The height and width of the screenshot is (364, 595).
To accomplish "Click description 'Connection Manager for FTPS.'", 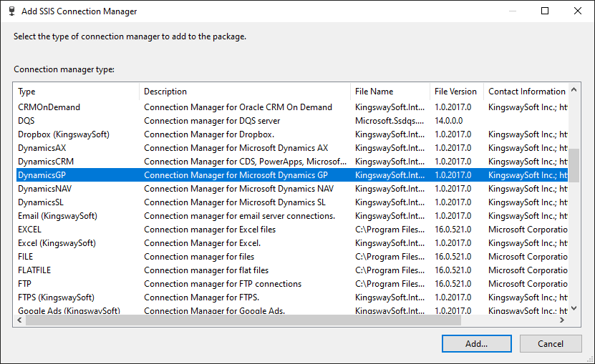I will point(201,297).
